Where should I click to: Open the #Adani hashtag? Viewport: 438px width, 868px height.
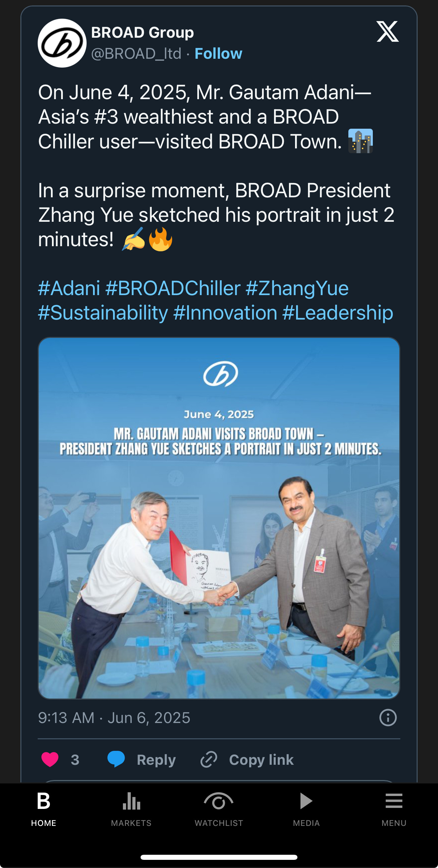pos(69,288)
